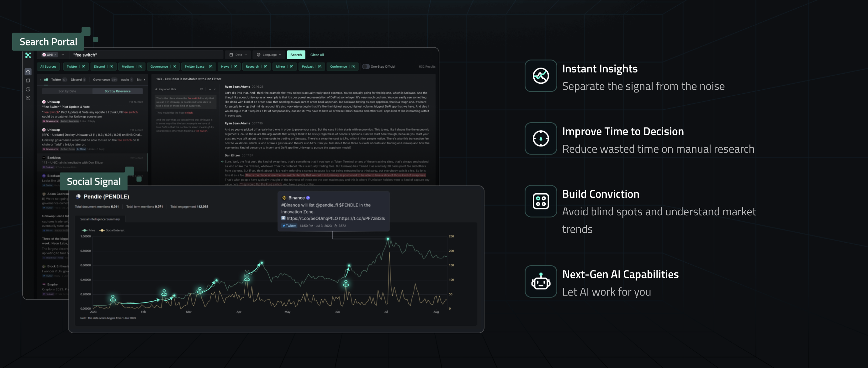Remove the UNI token chip
Screen dimensions: 868x368
(56, 55)
